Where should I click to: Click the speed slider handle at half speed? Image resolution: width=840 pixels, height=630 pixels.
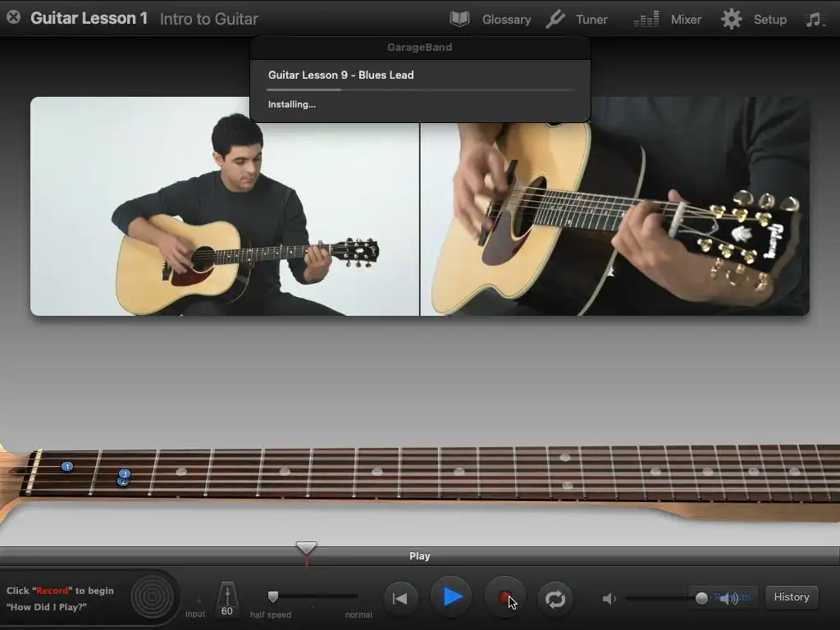click(273, 596)
